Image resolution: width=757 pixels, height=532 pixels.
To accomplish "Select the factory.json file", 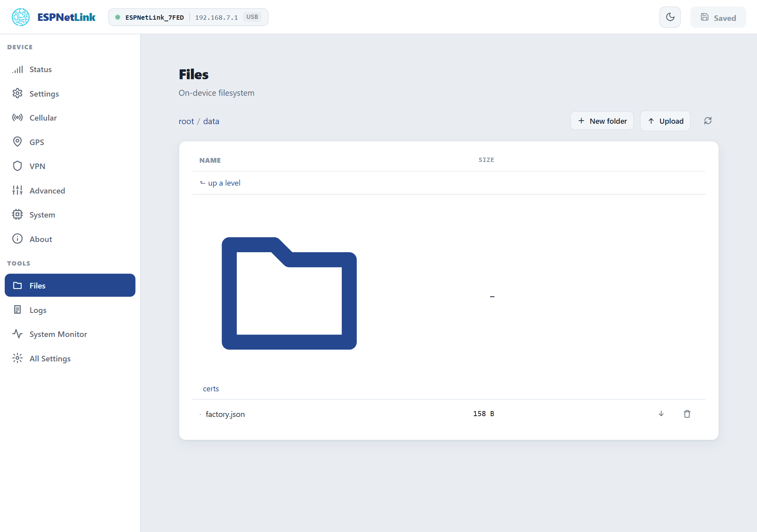I will click(225, 414).
